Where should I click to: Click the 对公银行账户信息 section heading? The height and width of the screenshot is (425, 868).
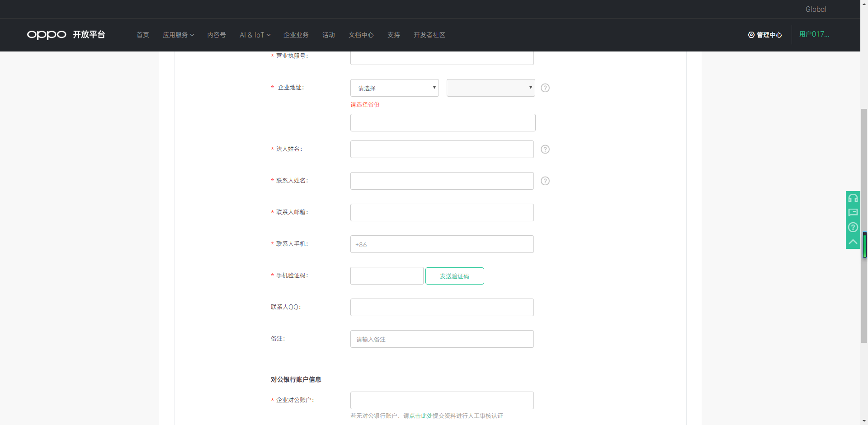click(x=296, y=380)
